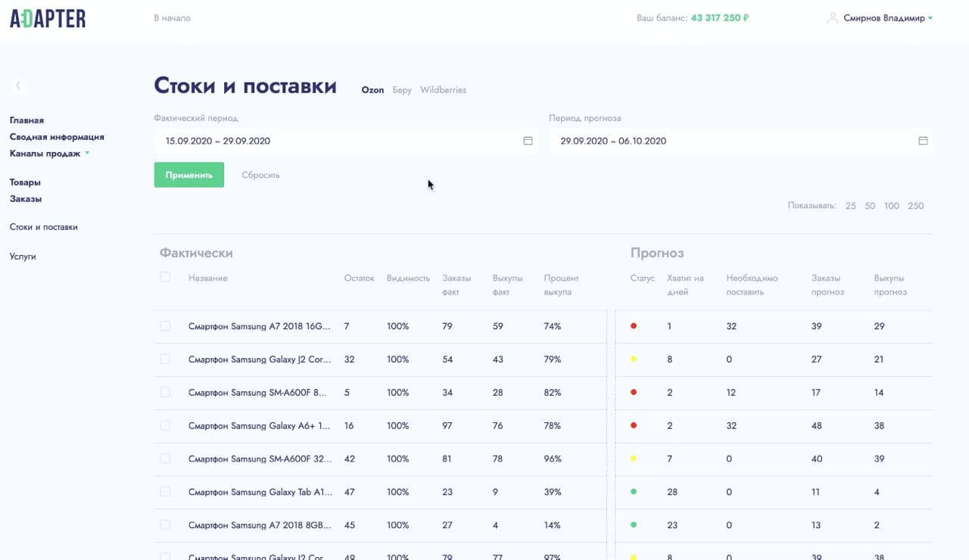969x560 pixels.
Task: Check the Galaxy J2 Cor row with 32 stock
Action: [165, 359]
